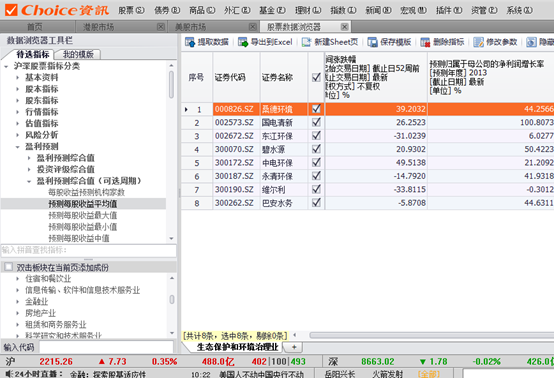This screenshot has height=378, width=554.
Task: Click the 证券代码 column header
Action: click(x=236, y=77)
